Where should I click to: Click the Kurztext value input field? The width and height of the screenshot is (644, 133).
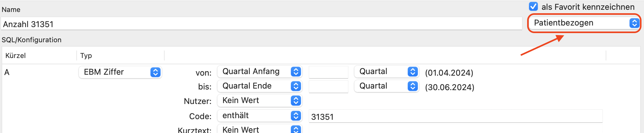coord(456,129)
